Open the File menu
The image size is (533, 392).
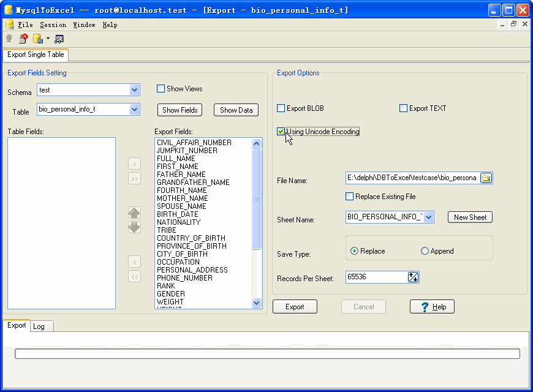pos(26,25)
